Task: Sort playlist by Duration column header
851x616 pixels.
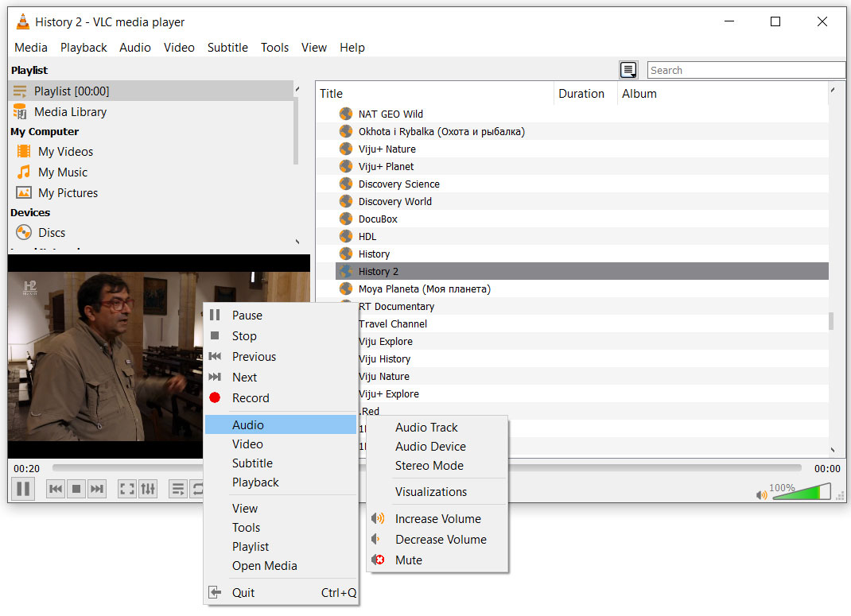Action: tap(585, 93)
